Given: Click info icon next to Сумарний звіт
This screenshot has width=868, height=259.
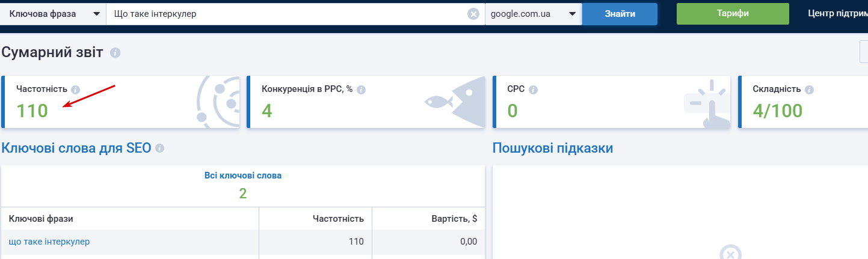Looking at the screenshot, I should [115, 53].
